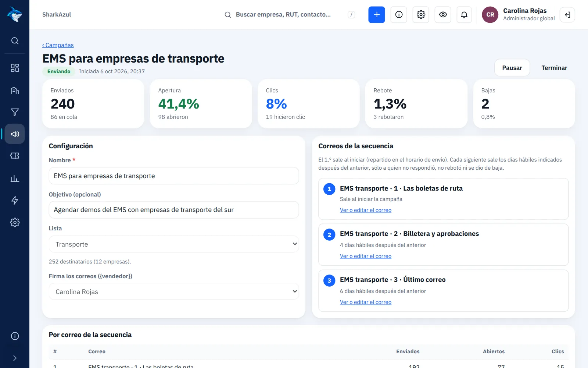Image resolution: width=588 pixels, height=368 pixels.
Task: Open the funnel pipeline icon in sidebar
Action: [x=15, y=112]
